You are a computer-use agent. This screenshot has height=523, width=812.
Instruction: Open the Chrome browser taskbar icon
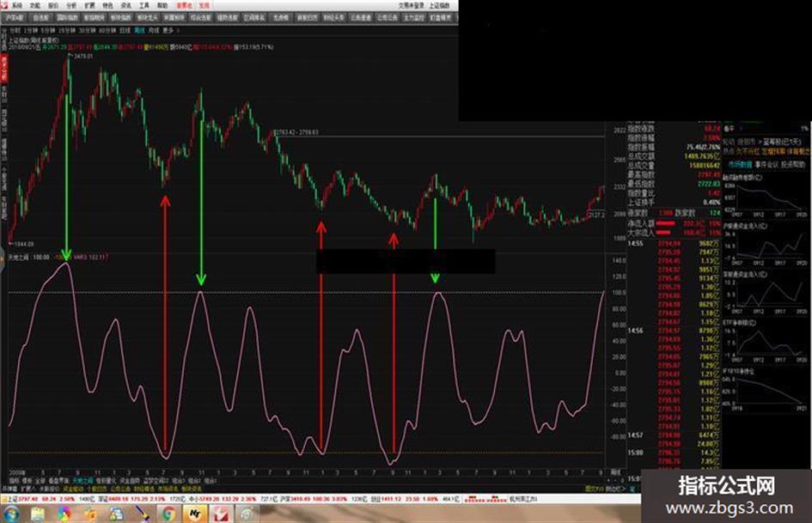pyautogui.click(x=168, y=514)
